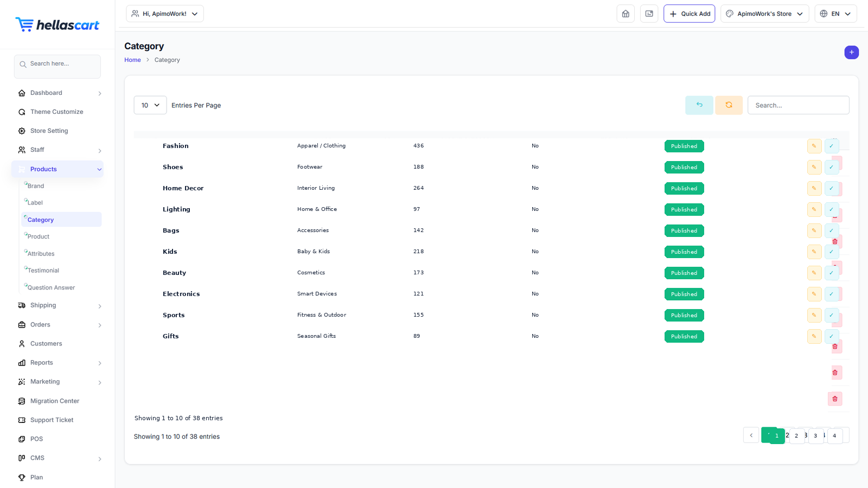Click the checkmark icon in Fashion row

click(832, 146)
